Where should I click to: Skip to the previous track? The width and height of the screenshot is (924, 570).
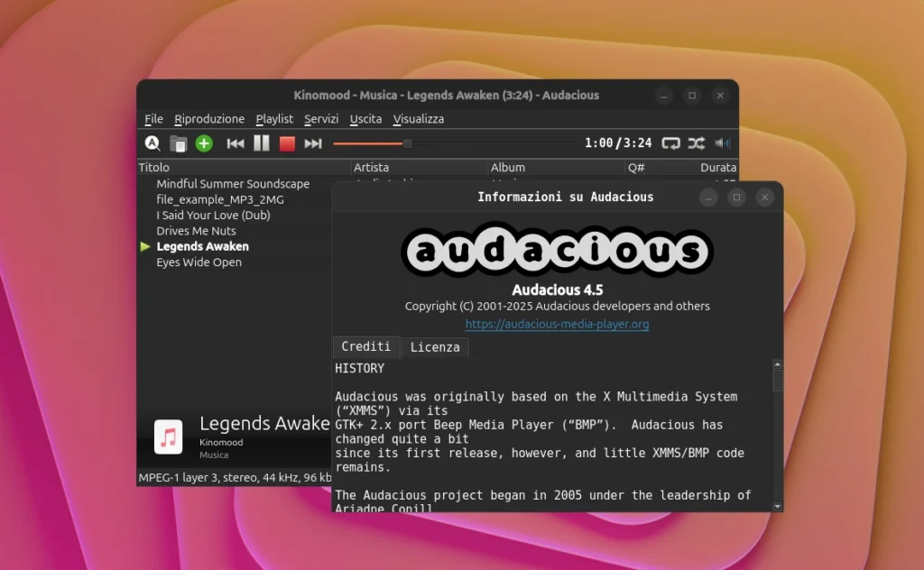[x=235, y=142]
